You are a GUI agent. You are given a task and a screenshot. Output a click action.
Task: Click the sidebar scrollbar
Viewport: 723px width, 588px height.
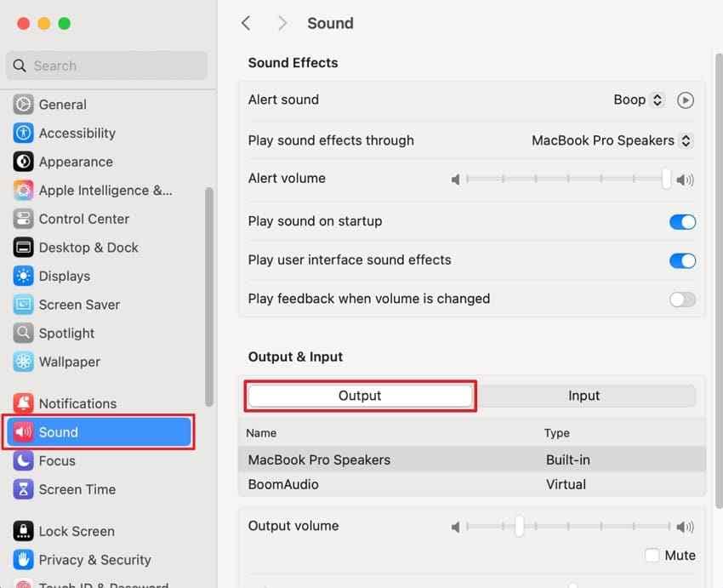[x=209, y=297]
